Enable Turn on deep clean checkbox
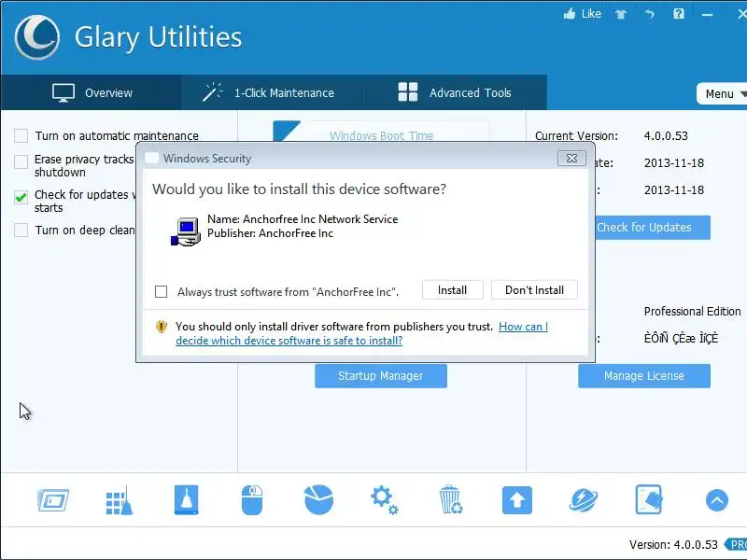Viewport: 747px width, 560px height. point(21,230)
